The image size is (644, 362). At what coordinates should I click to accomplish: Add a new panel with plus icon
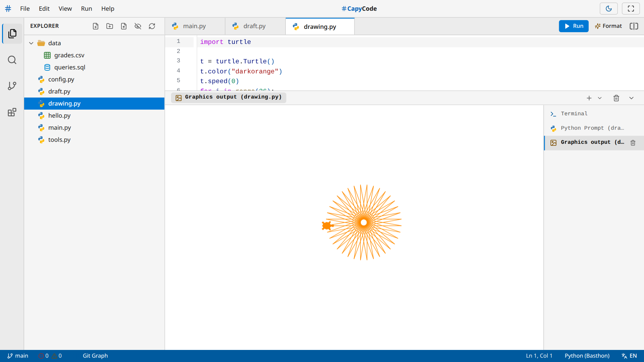589,98
